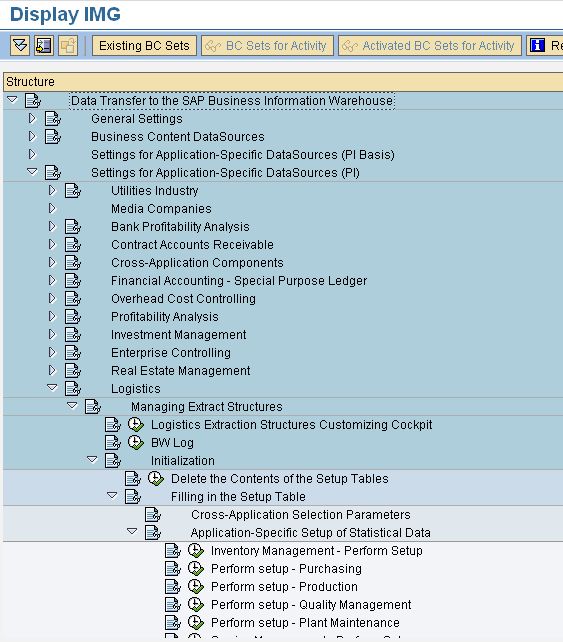Execute the BW Log activity icon

coord(136,443)
